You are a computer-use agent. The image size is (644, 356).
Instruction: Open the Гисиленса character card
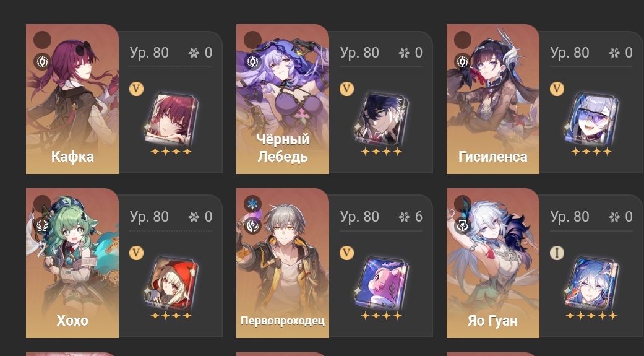pyautogui.click(x=493, y=99)
